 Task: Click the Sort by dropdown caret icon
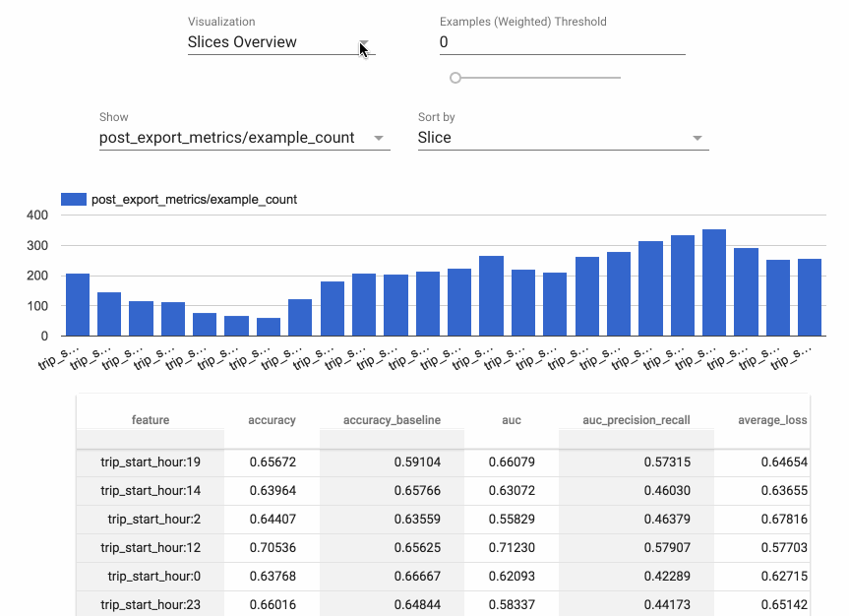click(697, 139)
